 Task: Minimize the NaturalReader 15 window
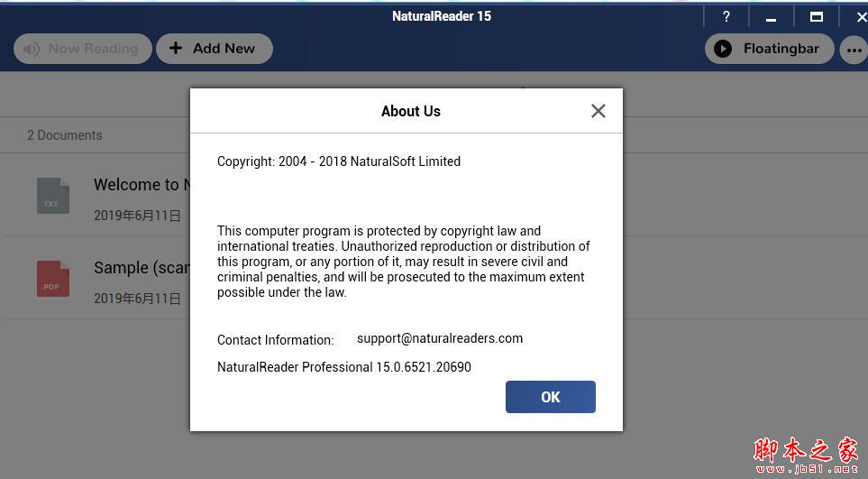tap(771, 18)
